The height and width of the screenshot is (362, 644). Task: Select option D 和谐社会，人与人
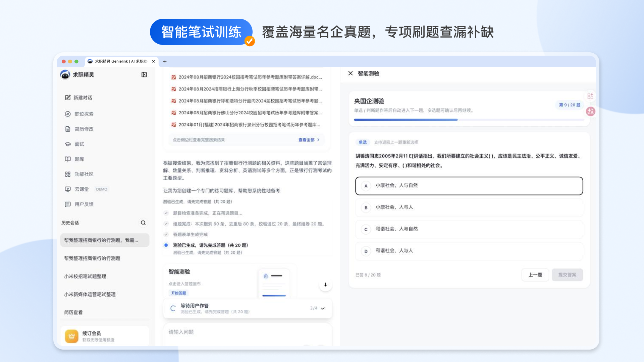pos(469,251)
